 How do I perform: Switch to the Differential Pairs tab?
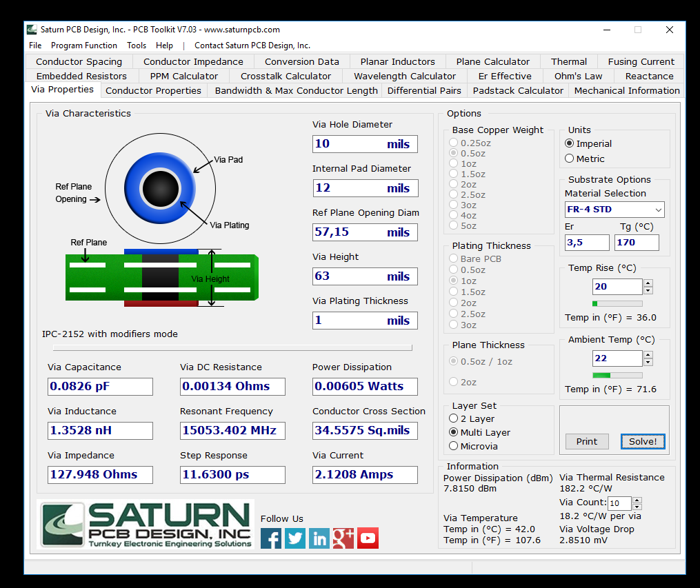tap(424, 90)
